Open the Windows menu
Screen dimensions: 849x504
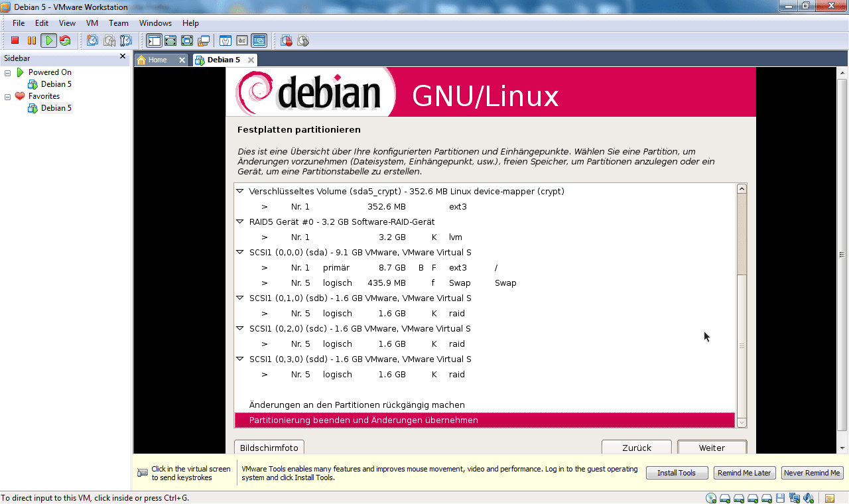point(155,23)
